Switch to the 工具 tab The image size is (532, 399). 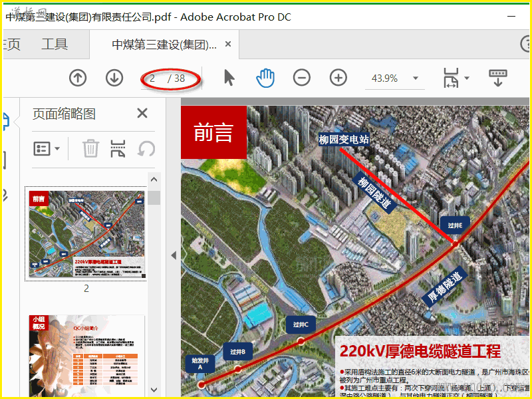click(x=55, y=45)
